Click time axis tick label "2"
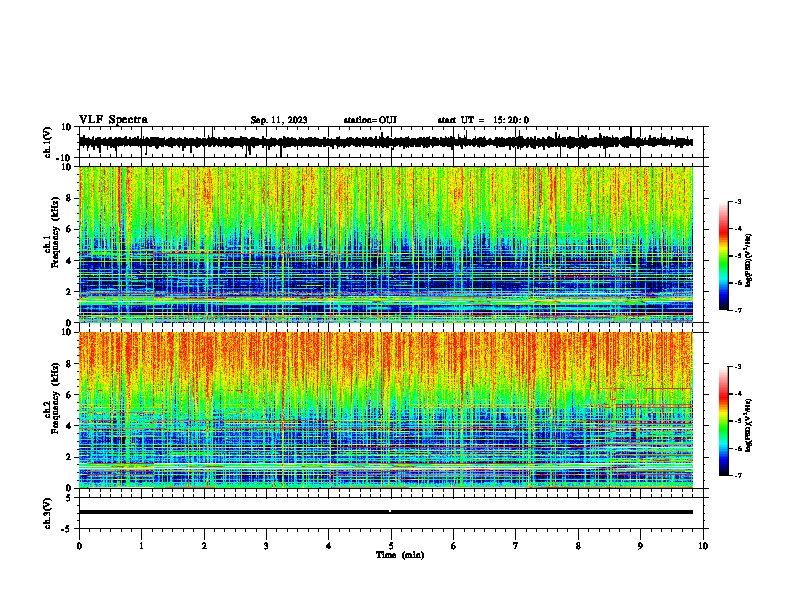The image size is (792, 612). click(204, 546)
